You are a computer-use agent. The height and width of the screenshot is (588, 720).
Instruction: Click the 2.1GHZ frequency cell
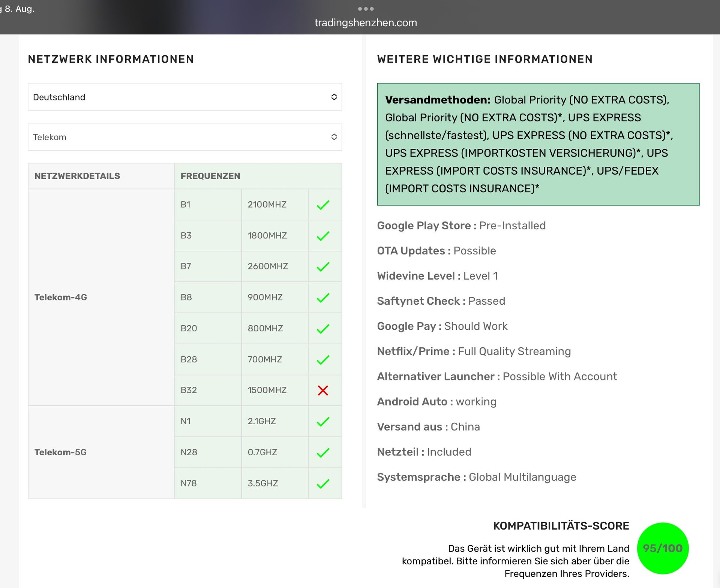(x=275, y=421)
